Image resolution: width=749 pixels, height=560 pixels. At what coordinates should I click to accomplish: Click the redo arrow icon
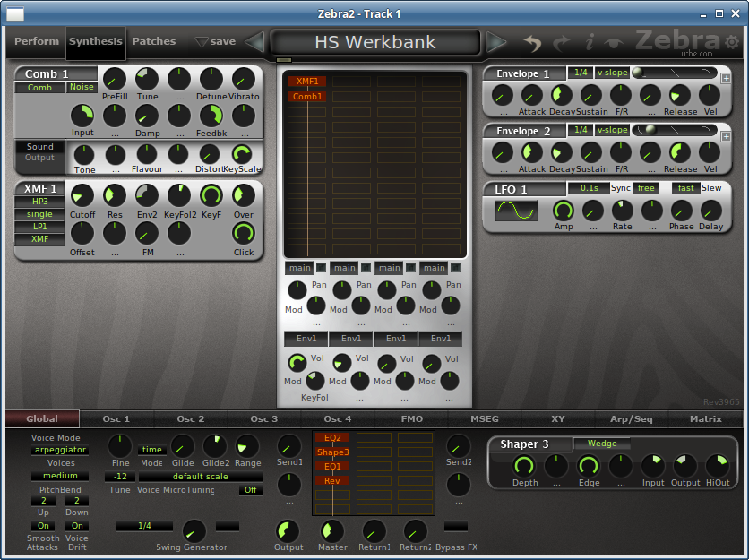point(561,43)
